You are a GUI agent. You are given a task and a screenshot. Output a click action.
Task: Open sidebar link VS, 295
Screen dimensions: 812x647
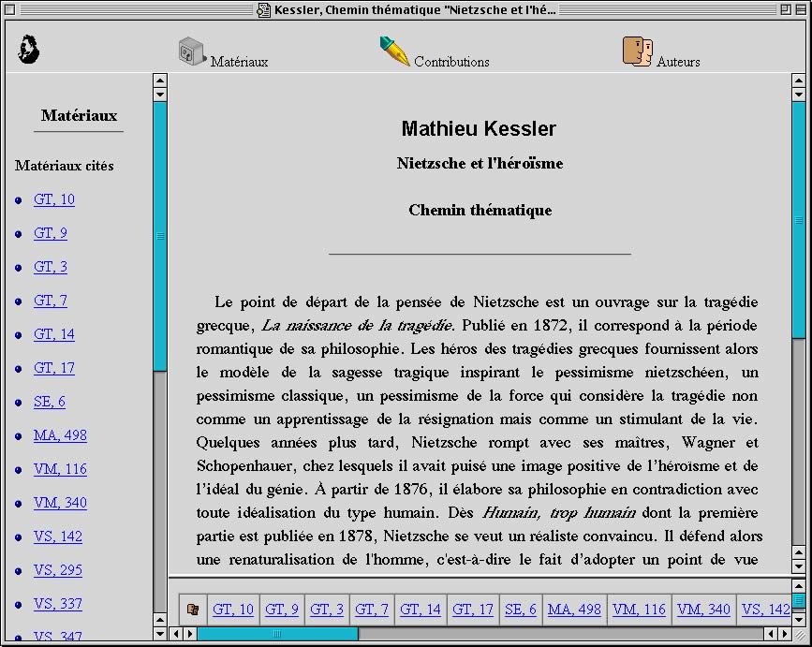(58, 570)
